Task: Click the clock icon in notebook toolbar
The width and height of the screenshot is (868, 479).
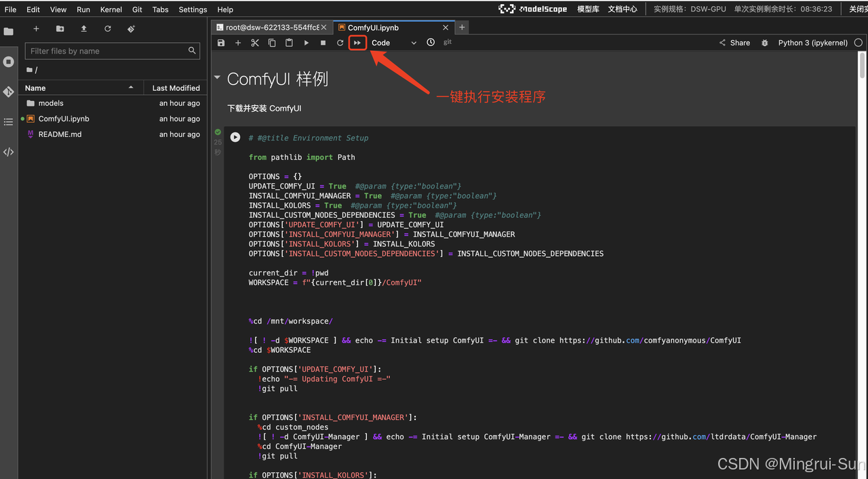Action: pyautogui.click(x=431, y=42)
